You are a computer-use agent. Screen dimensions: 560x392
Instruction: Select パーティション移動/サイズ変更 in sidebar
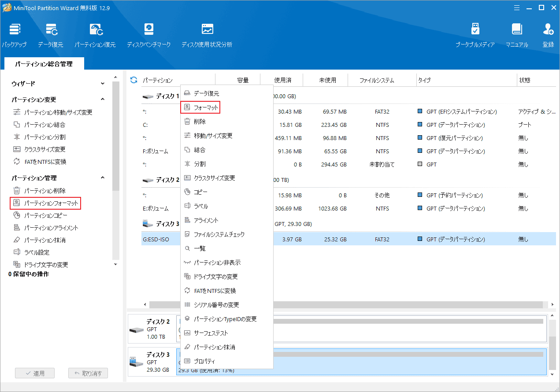tap(53, 112)
